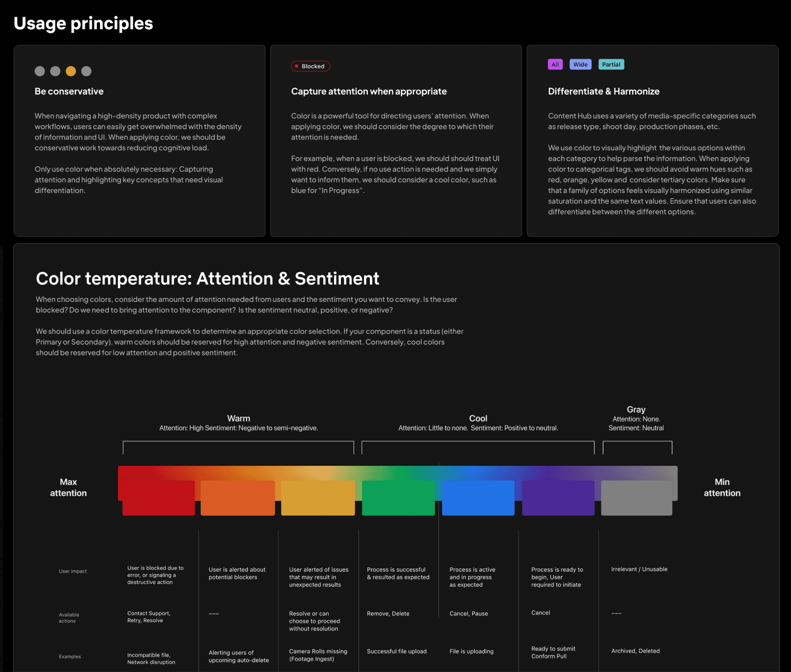Click the Differentiate & Harmonize panel
This screenshot has height=672, width=791.
point(653,141)
